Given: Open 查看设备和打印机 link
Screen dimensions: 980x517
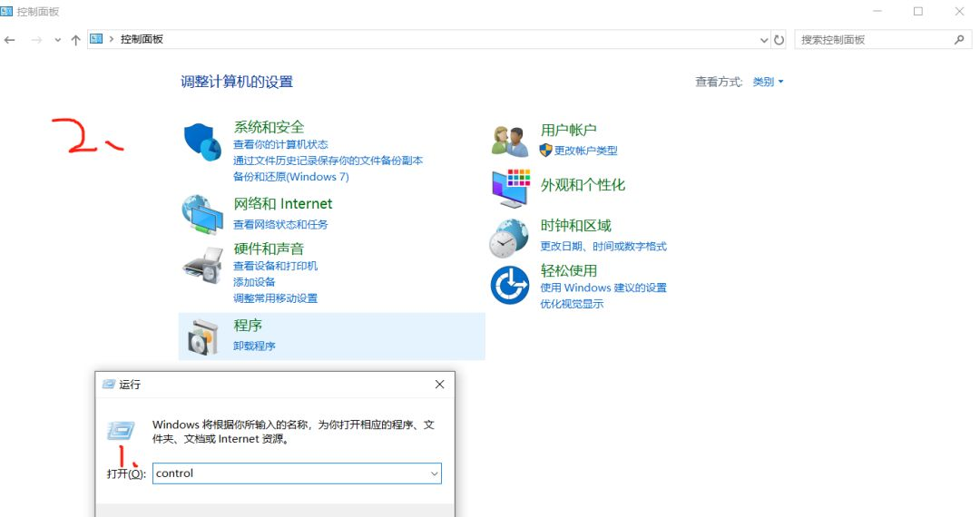Looking at the screenshot, I should point(276,266).
